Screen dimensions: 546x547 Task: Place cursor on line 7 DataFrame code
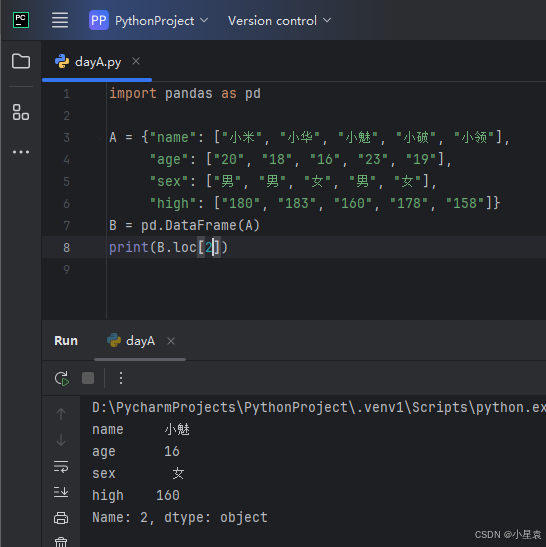pyautogui.click(x=184, y=225)
